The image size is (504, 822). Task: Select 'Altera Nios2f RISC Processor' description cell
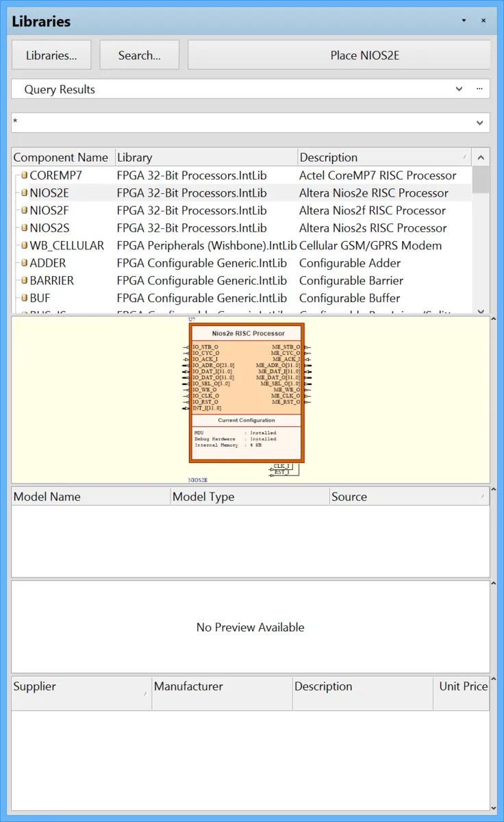pos(373,210)
